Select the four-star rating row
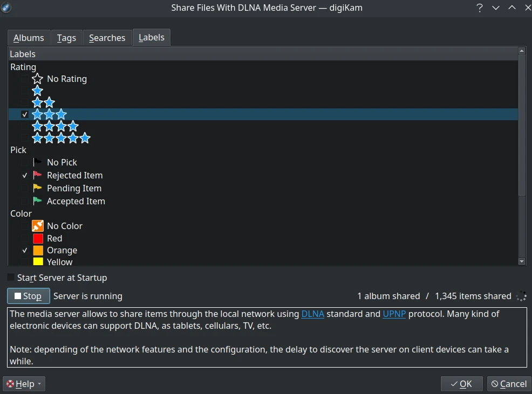 (263, 126)
